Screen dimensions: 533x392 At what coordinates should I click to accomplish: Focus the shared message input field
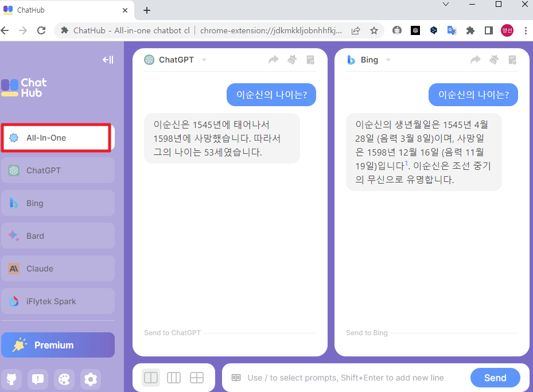[353, 378]
